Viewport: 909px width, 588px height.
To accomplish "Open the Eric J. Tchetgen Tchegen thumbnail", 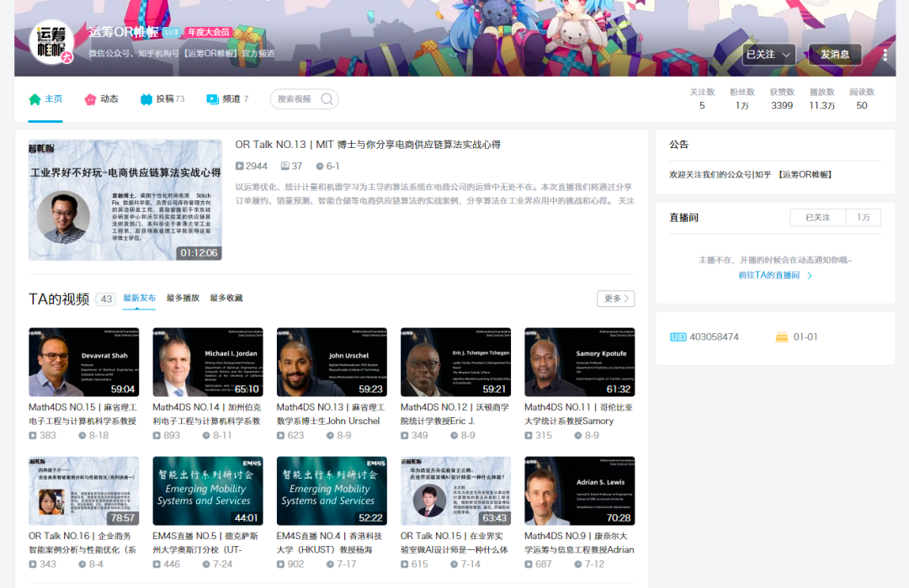I will [455, 362].
